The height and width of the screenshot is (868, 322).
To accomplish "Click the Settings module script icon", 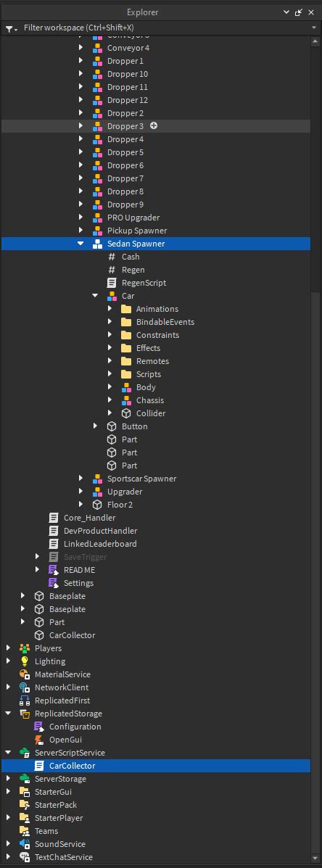I will click(54, 583).
